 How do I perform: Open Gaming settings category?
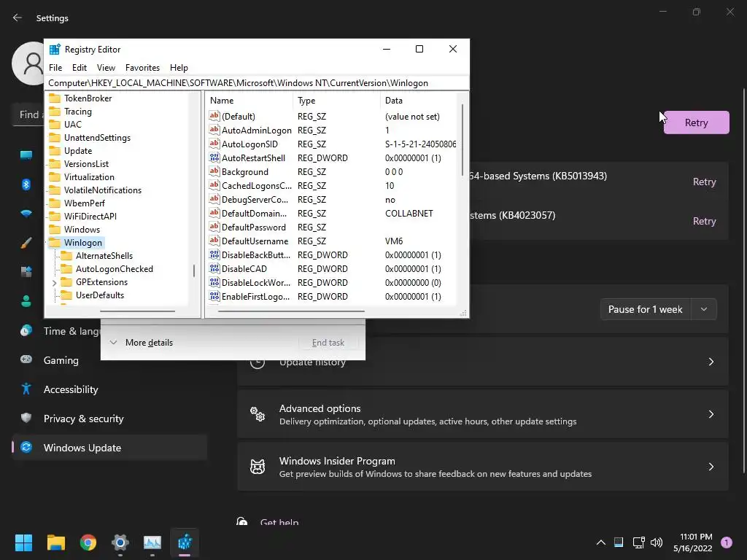coord(61,360)
